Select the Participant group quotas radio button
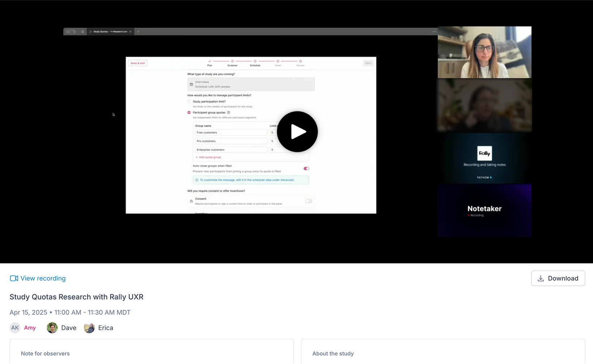593x364 pixels. click(x=189, y=112)
